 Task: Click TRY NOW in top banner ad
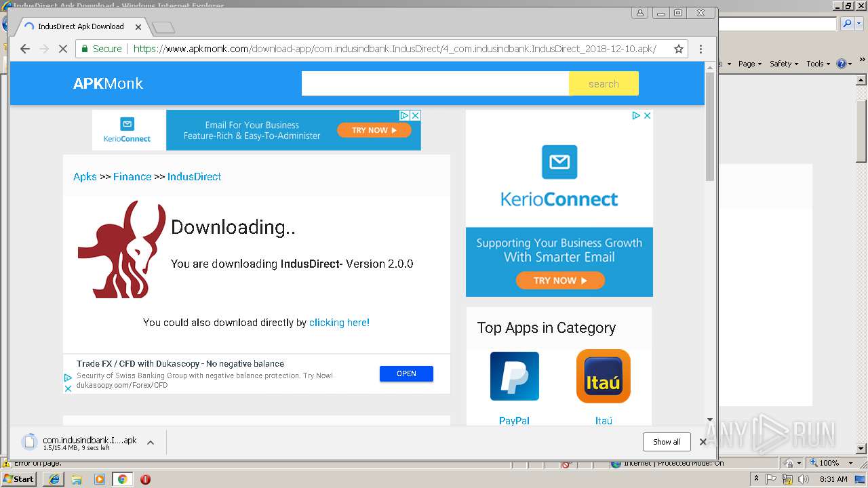[374, 130]
